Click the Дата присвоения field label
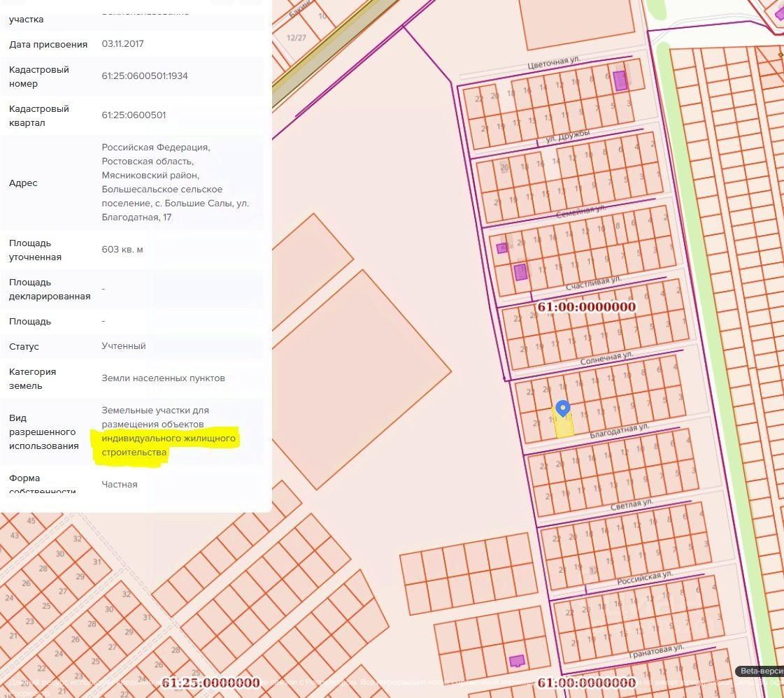 pyautogui.click(x=48, y=45)
